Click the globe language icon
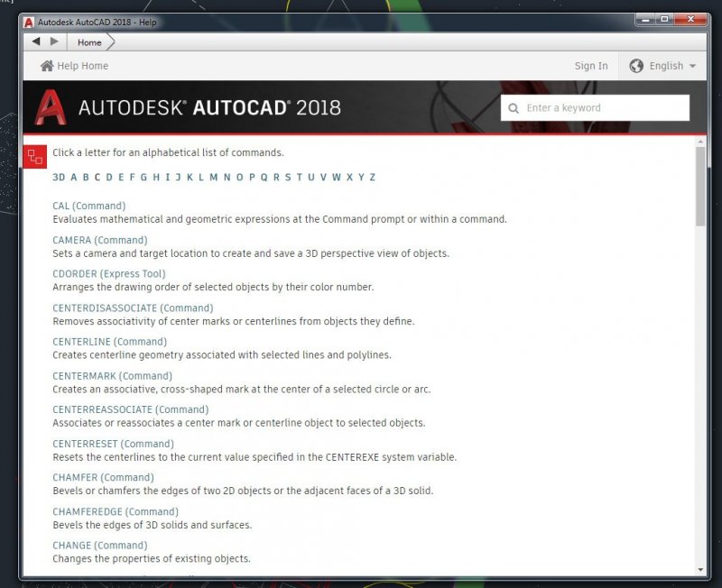The width and height of the screenshot is (722, 588). 636,66
